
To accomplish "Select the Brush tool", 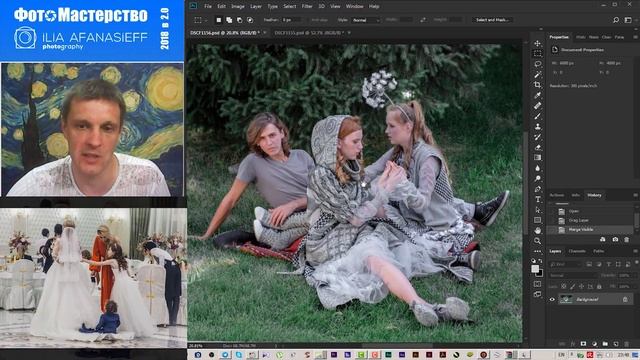I will click(538, 116).
